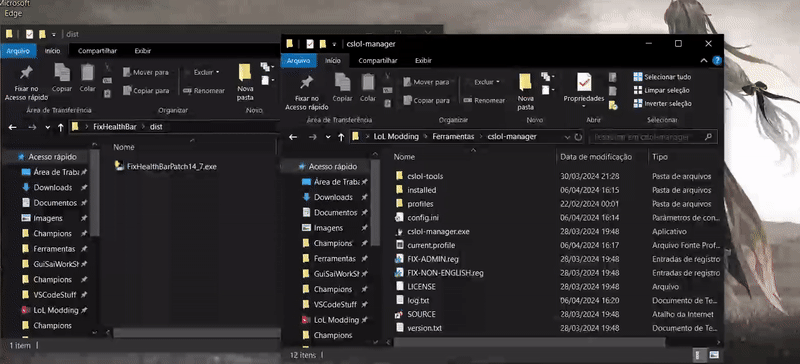The height and width of the screenshot is (364, 800).
Task: Select FIX-ADMIN.reg file
Action: (427, 259)
